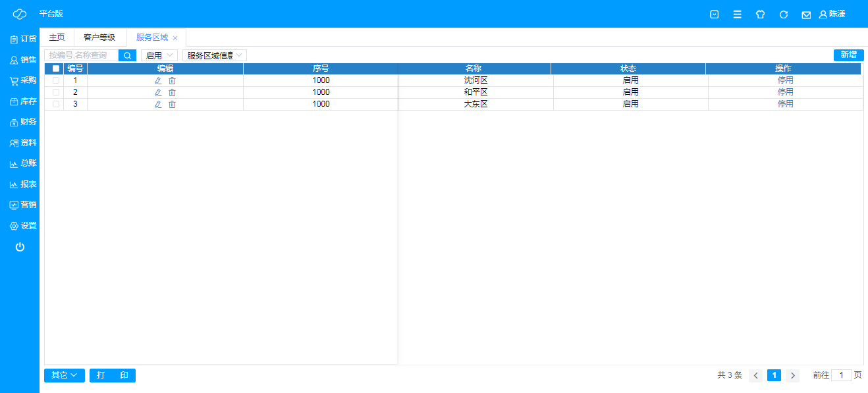Click the search magnifier button

coord(128,55)
